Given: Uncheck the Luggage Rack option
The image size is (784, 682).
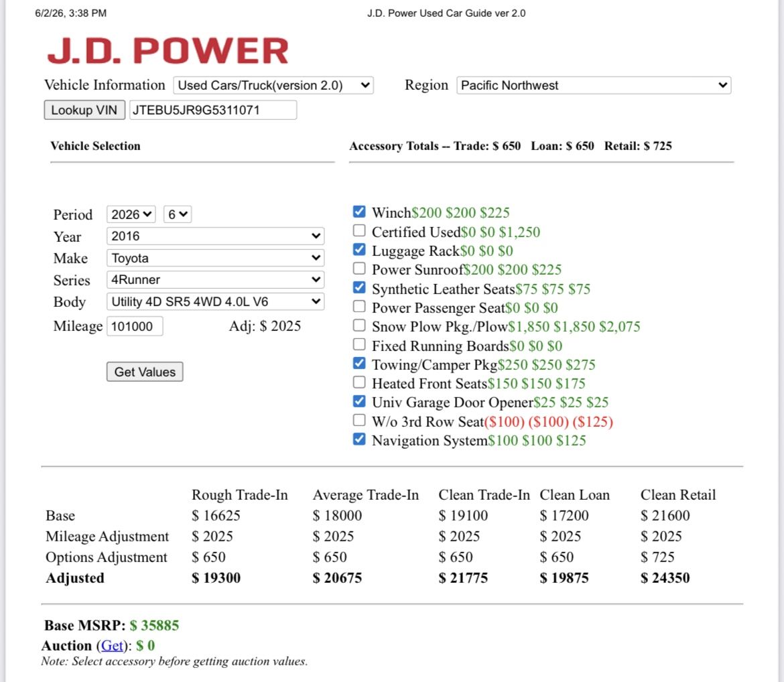Looking at the screenshot, I should (x=359, y=249).
